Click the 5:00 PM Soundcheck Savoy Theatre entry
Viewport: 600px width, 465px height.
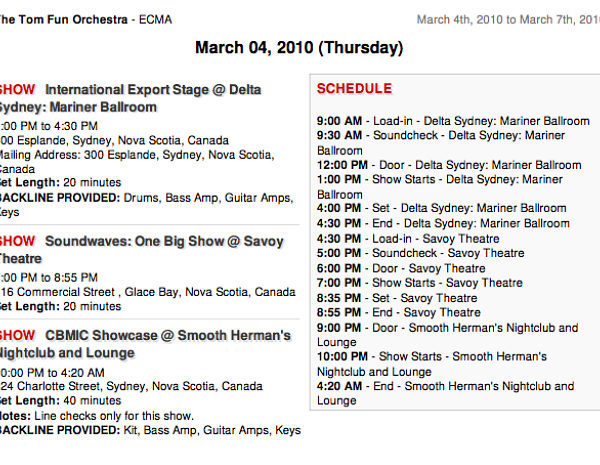coord(421,253)
